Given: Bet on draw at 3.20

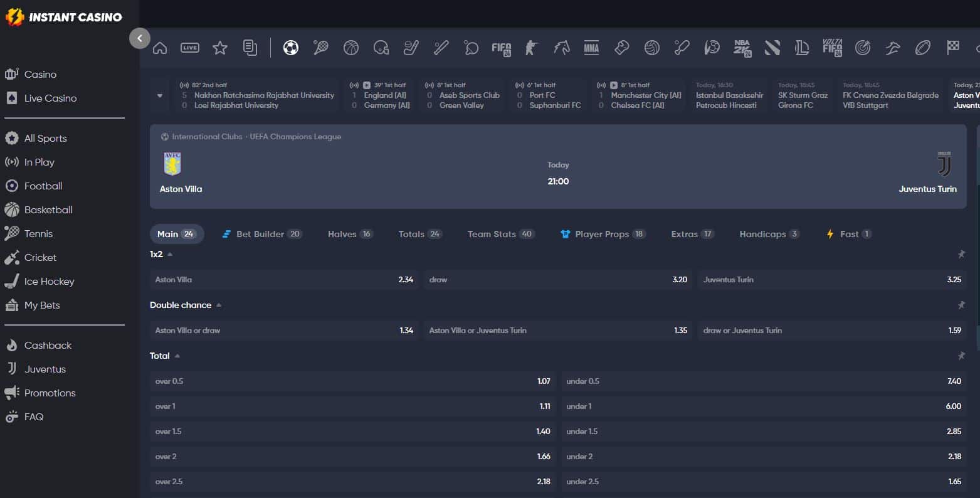Looking at the screenshot, I should click(558, 280).
